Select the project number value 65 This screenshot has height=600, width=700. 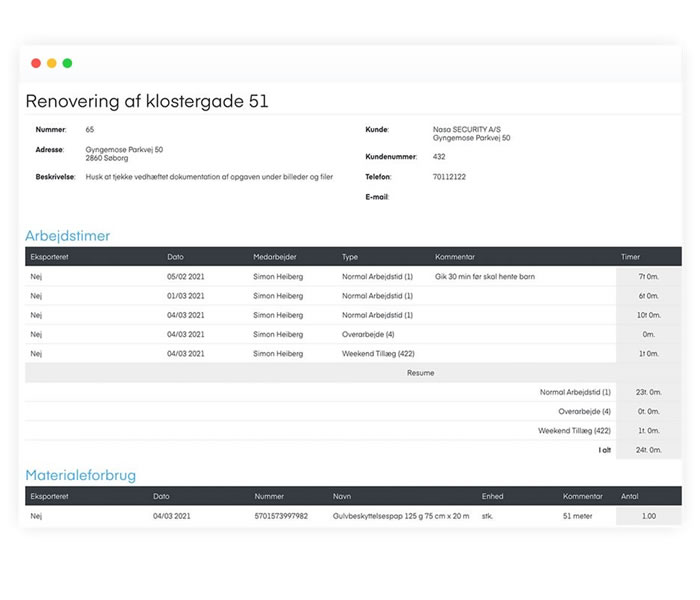[x=90, y=129]
